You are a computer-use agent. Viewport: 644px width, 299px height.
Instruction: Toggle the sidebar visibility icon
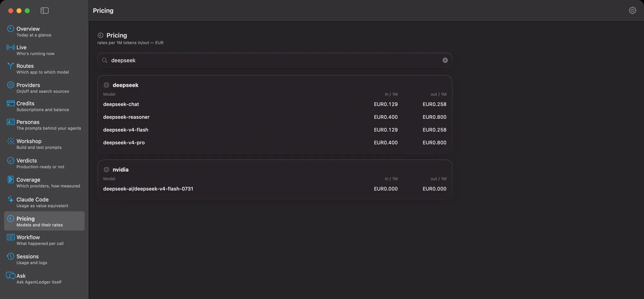44,11
